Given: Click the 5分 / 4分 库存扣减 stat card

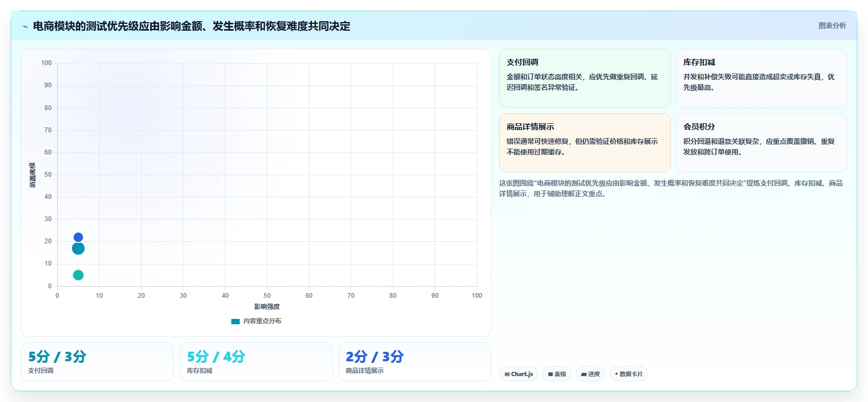Looking at the screenshot, I should [x=256, y=362].
